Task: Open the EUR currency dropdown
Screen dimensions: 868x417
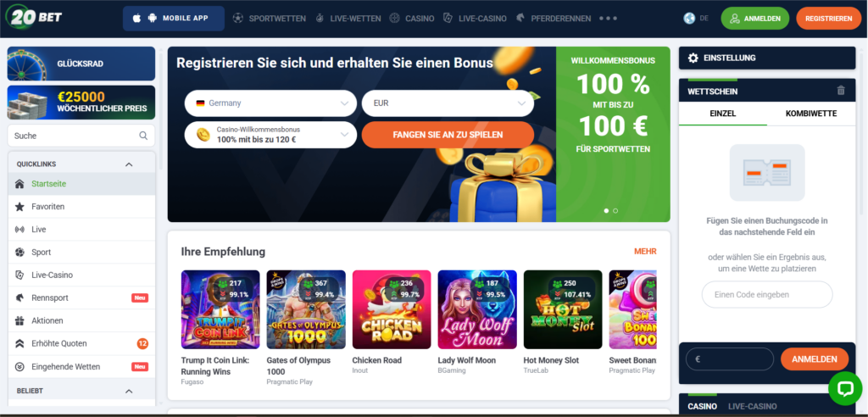Action: (x=448, y=103)
